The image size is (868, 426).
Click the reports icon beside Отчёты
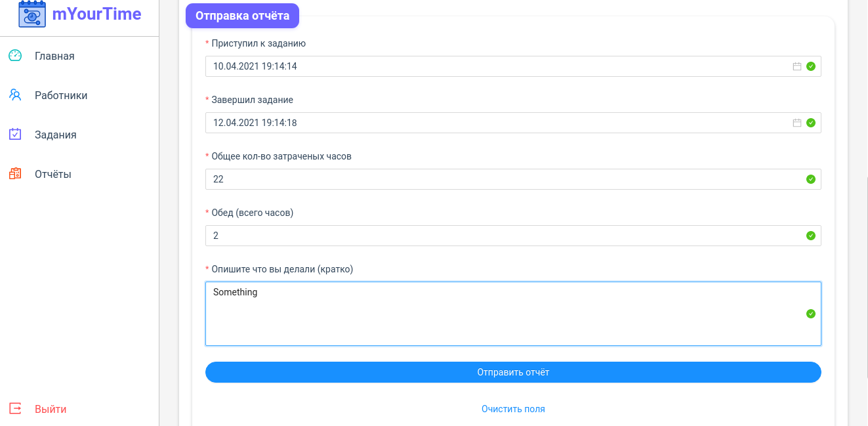(x=15, y=174)
